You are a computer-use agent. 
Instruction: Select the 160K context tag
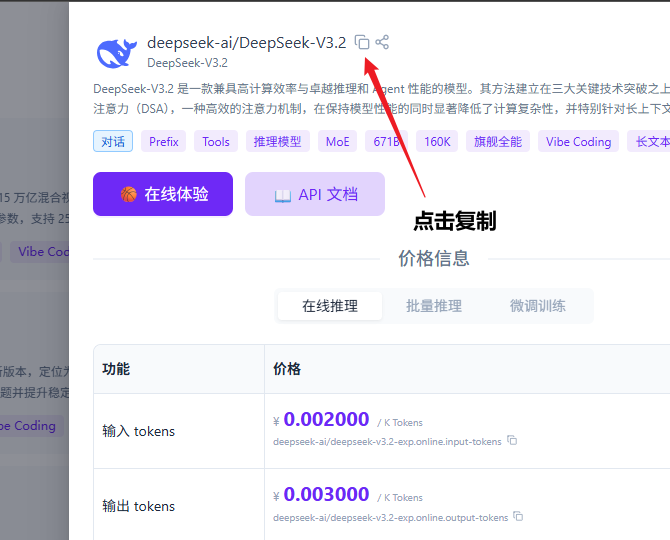[x=437, y=141]
